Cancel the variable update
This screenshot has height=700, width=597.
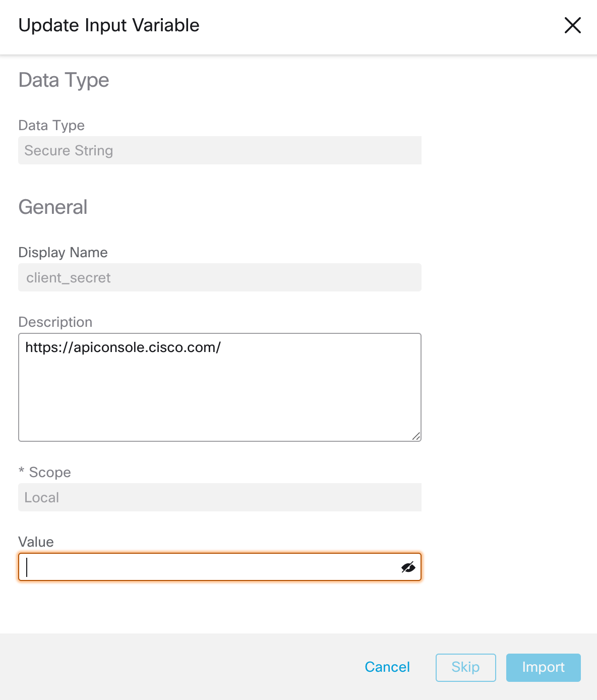[x=387, y=667]
